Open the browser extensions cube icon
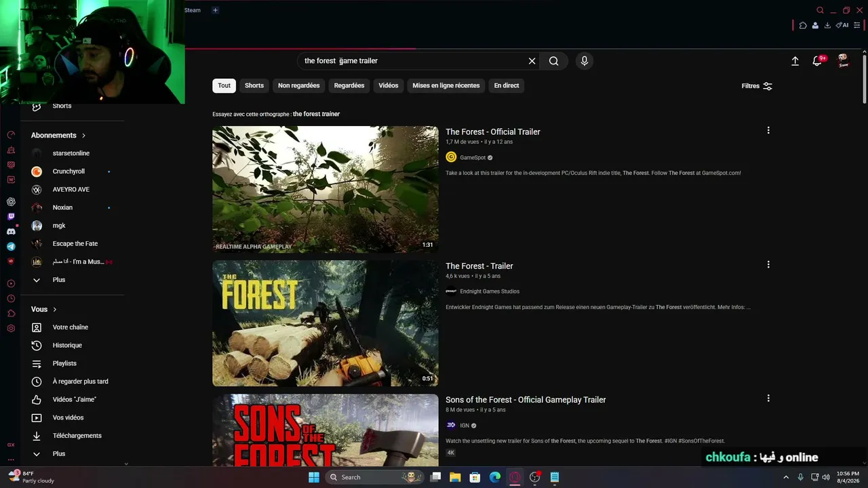868x488 pixels. (803, 25)
